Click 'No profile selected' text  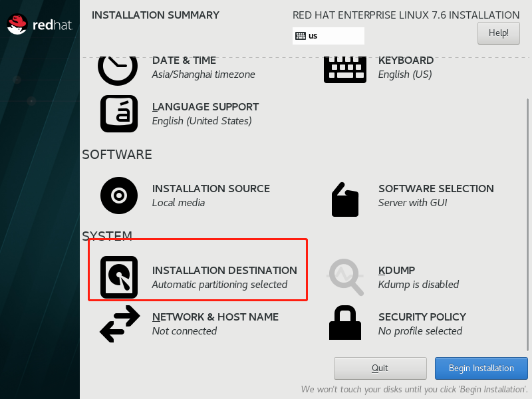pyautogui.click(x=420, y=331)
